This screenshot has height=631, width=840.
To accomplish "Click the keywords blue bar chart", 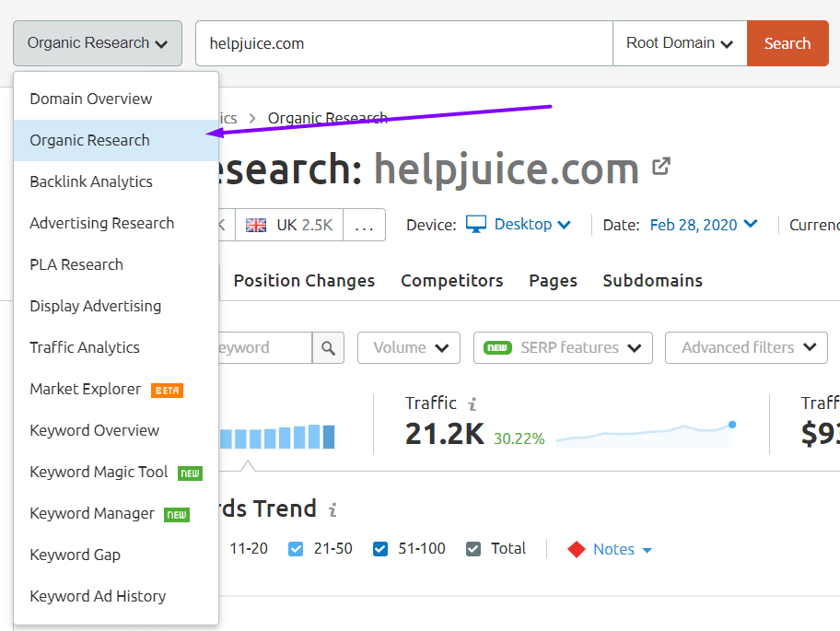I will [x=277, y=437].
